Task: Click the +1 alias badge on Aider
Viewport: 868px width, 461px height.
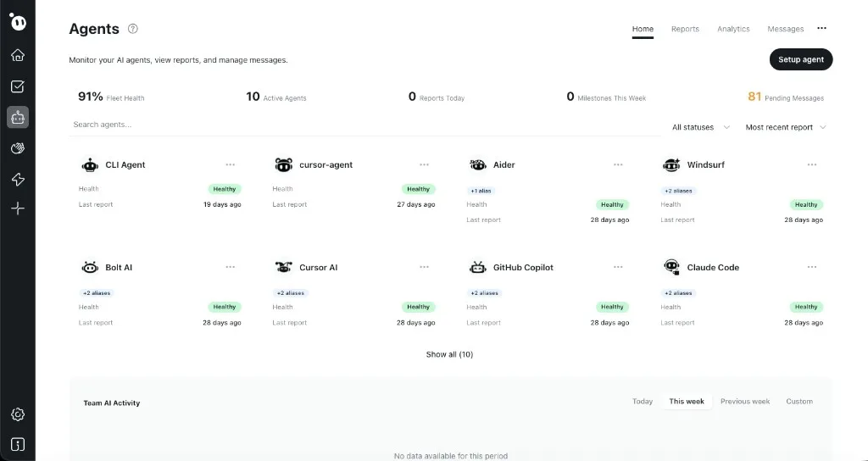Action: pyautogui.click(x=481, y=191)
